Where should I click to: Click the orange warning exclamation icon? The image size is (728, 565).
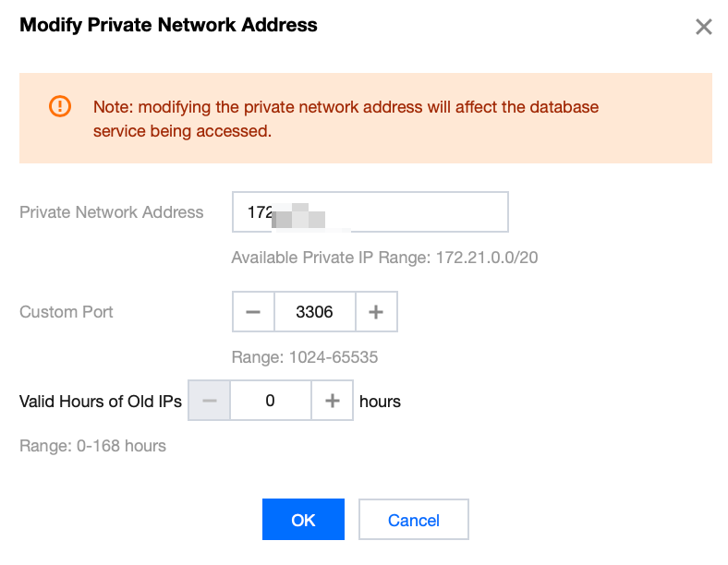tap(59, 106)
